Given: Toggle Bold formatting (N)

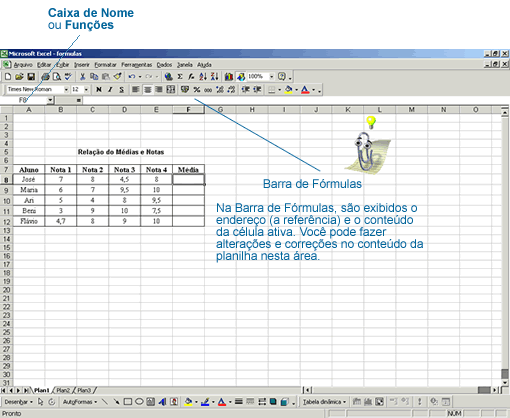Looking at the screenshot, I should [99, 89].
